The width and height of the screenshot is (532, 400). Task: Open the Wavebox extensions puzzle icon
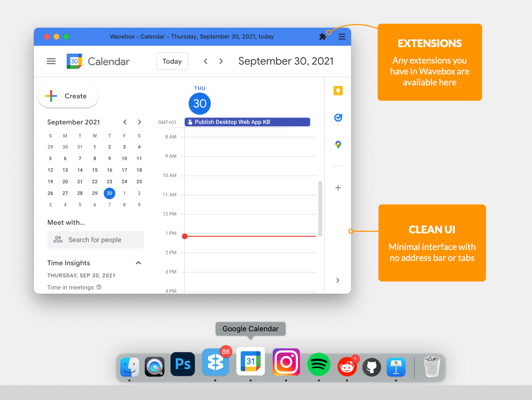point(322,37)
